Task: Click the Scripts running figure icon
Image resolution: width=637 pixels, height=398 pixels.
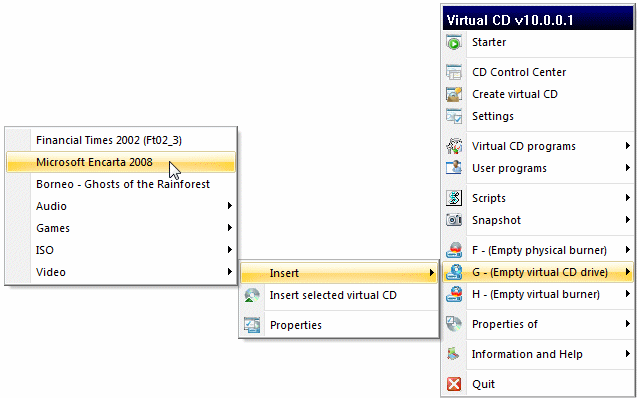Action: pyautogui.click(x=454, y=198)
